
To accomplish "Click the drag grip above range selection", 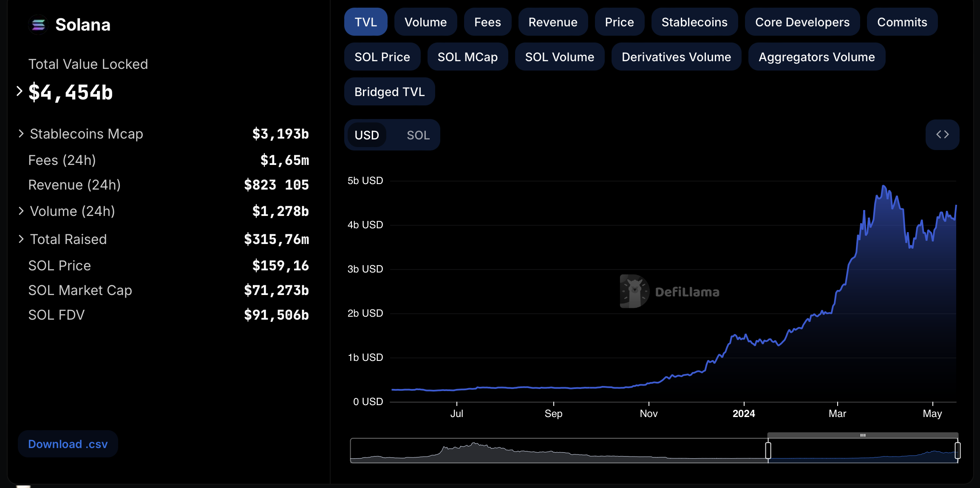I will 863,435.
